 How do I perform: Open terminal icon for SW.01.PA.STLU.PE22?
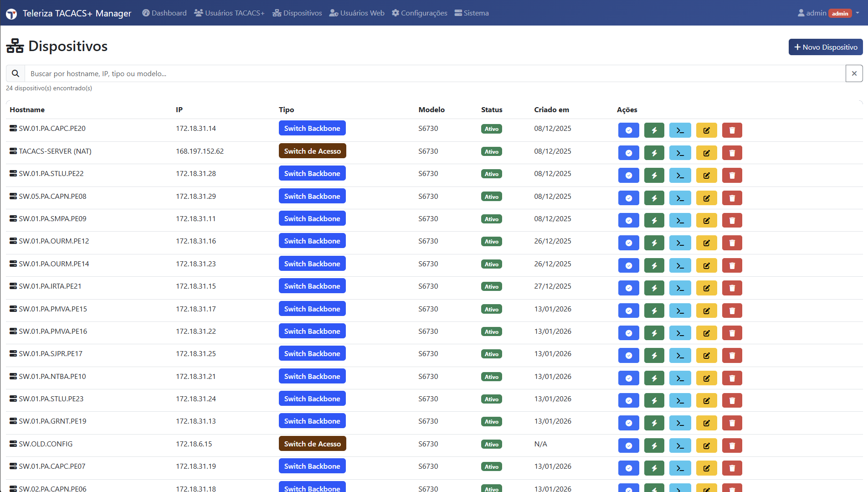pos(680,176)
